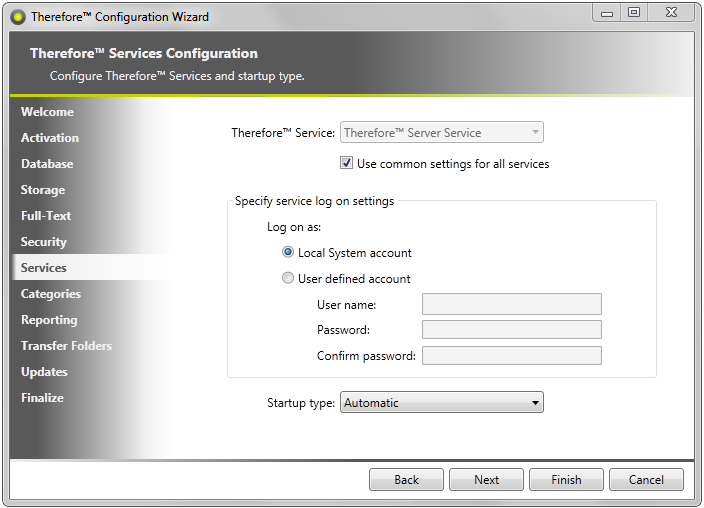Minimize the Configuration Wizard window

coord(607,13)
